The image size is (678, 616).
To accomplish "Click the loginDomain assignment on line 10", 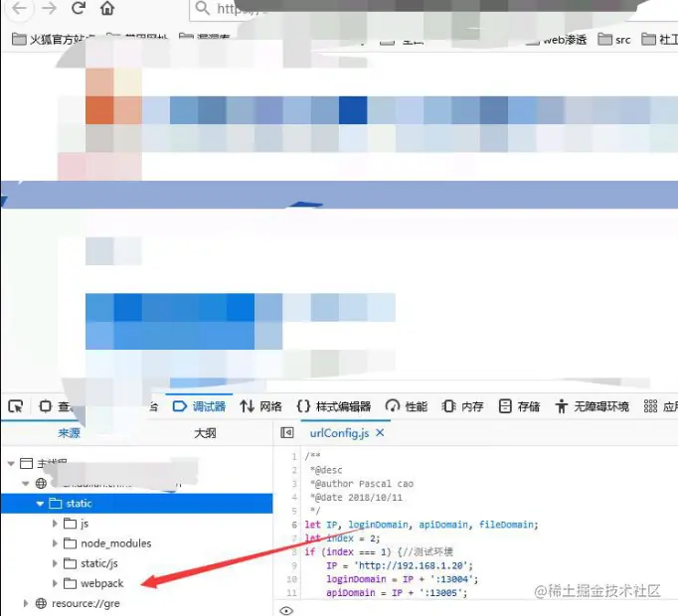I will tap(403, 579).
